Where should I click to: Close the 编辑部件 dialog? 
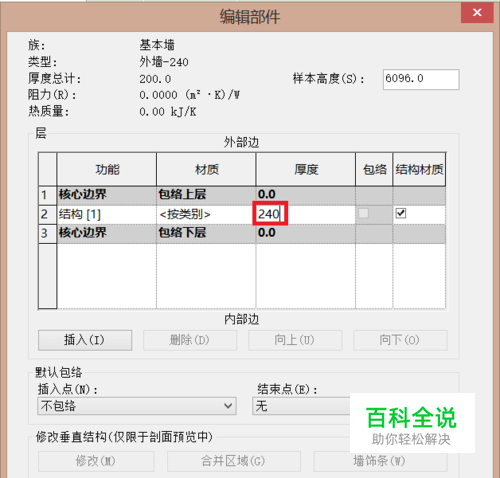(x=477, y=13)
